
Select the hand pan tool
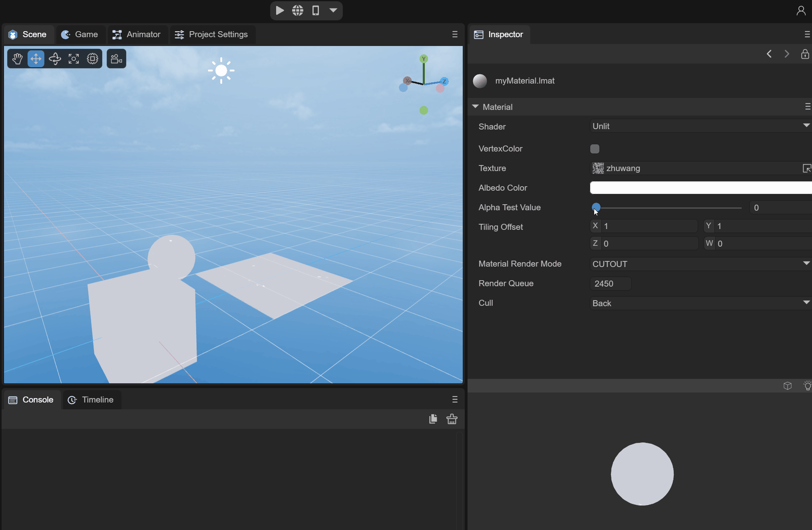(x=17, y=59)
